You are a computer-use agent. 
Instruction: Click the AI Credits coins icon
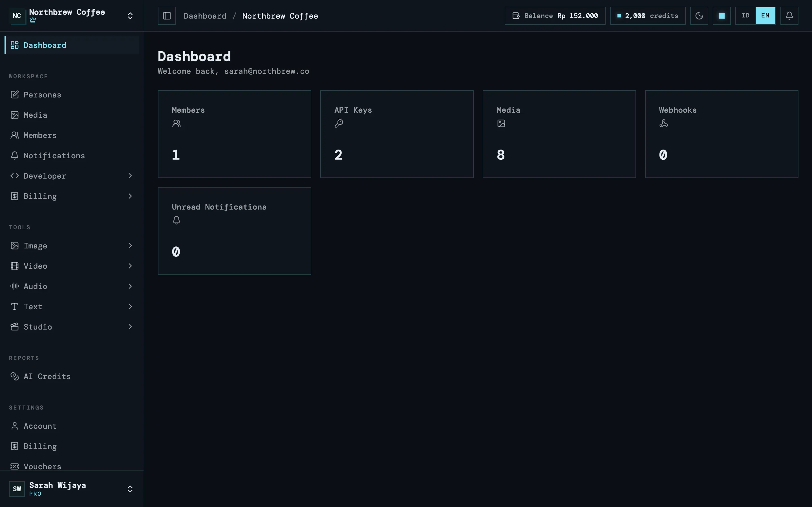tap(14, 376)
